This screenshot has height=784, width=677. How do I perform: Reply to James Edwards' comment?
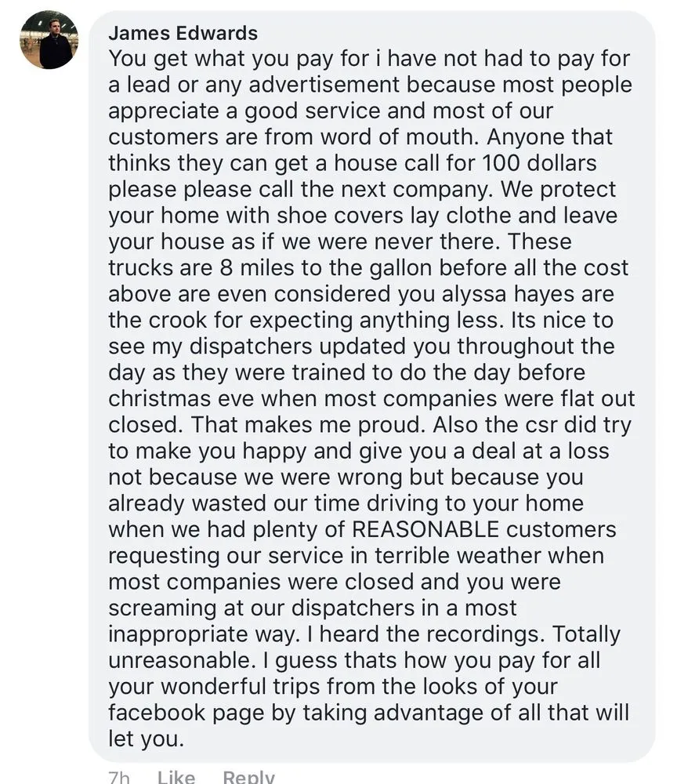pos(248,777)
